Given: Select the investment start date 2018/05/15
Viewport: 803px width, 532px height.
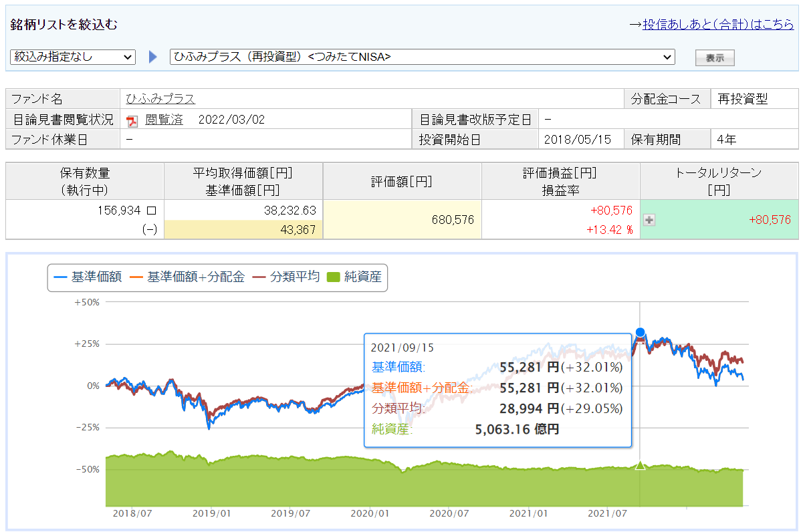Looking at the screenshot, I should coord(578,140).
